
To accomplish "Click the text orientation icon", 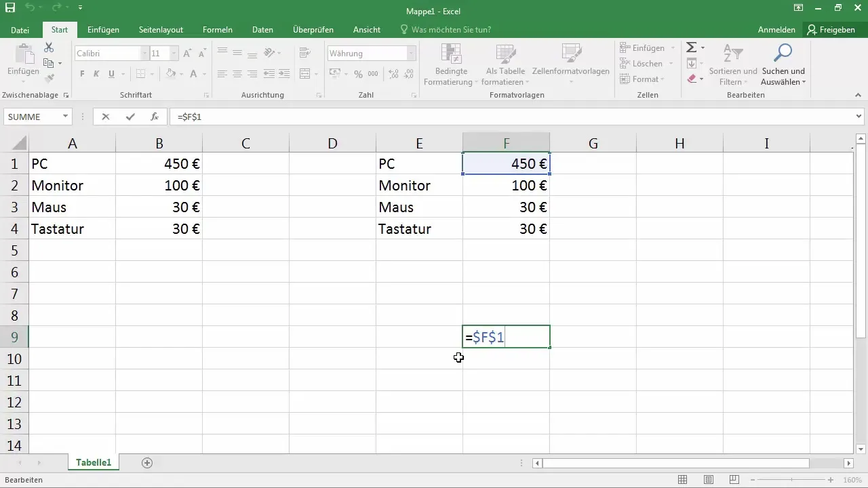I will click(x=269, y=52).
